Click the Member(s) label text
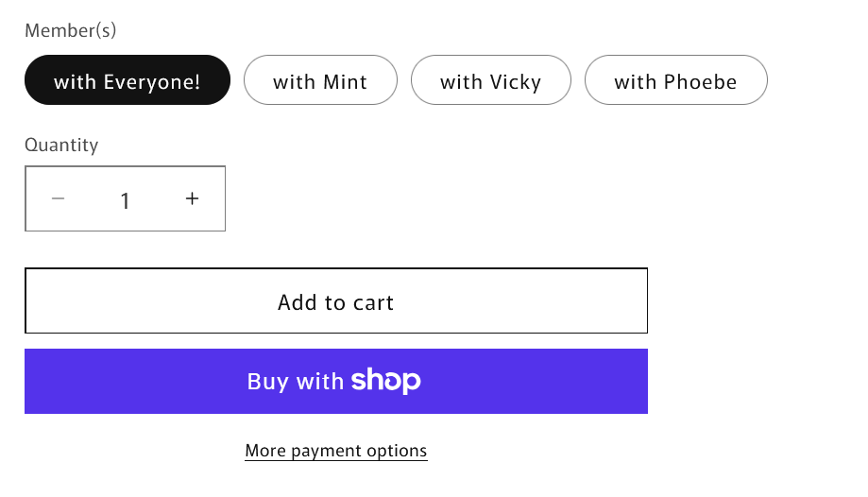The image size is (868, 497). (x=71, y=30)
